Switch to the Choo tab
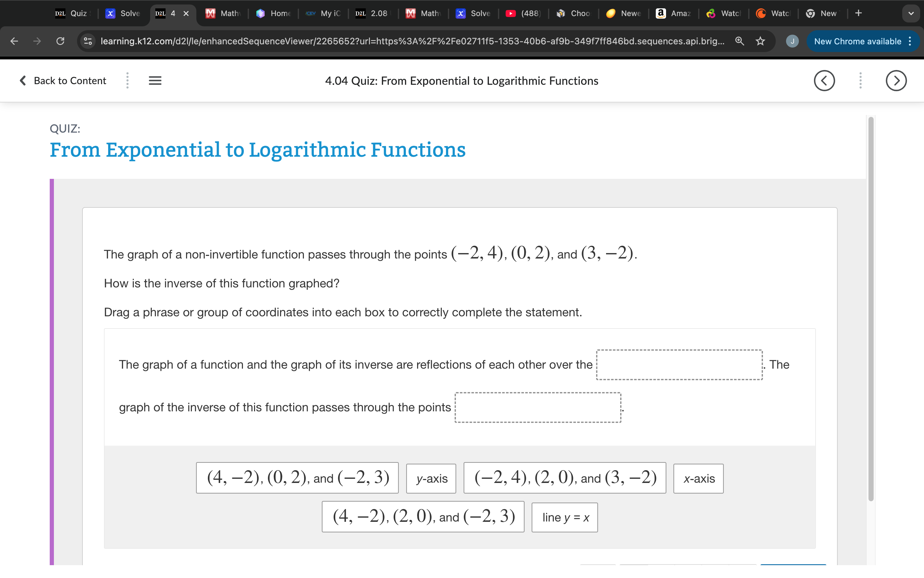This screenshot has height=578, width=924. click(x=574, y=13)
